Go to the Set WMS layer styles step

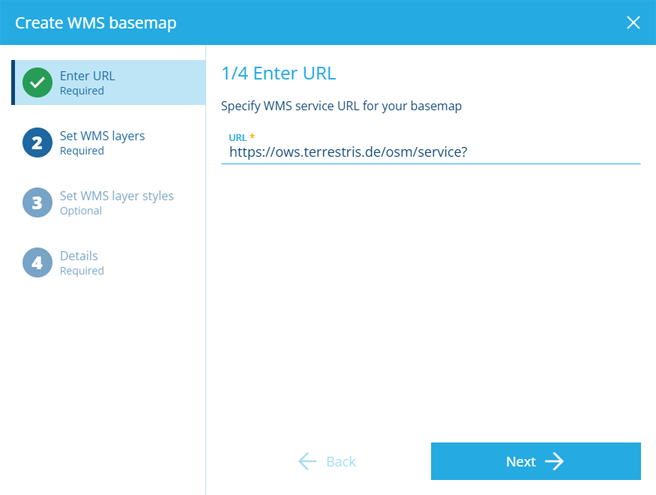tap(108, 203)
